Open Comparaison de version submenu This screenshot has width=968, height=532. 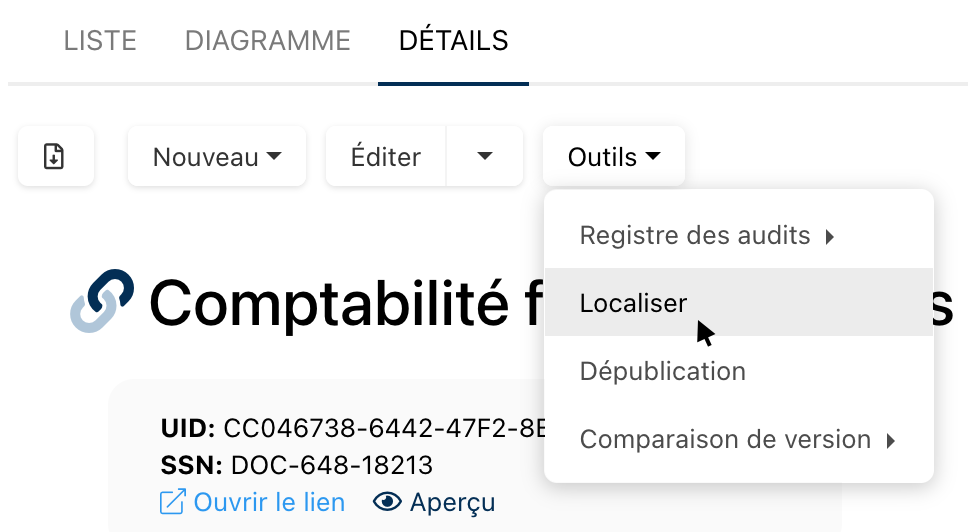point(725,439)
